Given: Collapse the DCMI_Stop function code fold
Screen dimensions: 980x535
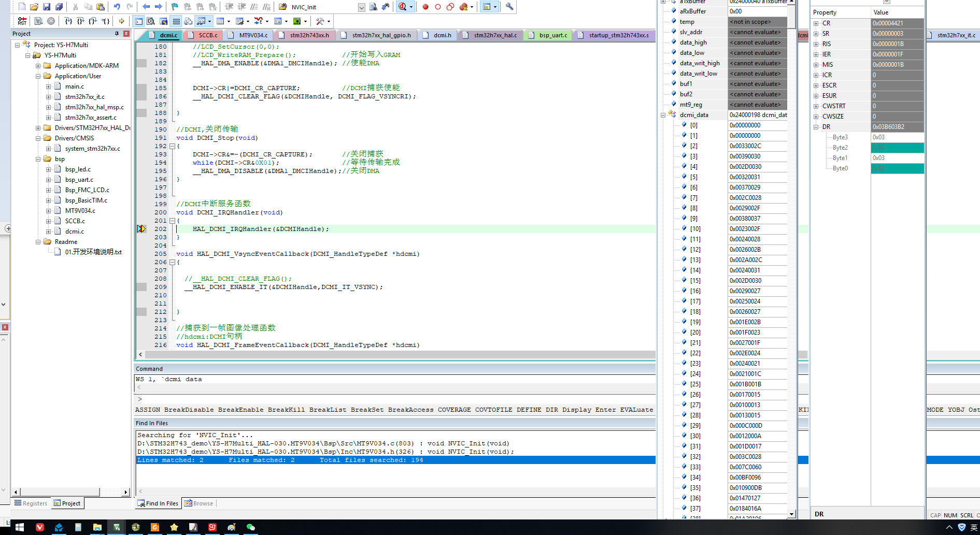Looking at the screenshot, I should [x=173, y=146].
